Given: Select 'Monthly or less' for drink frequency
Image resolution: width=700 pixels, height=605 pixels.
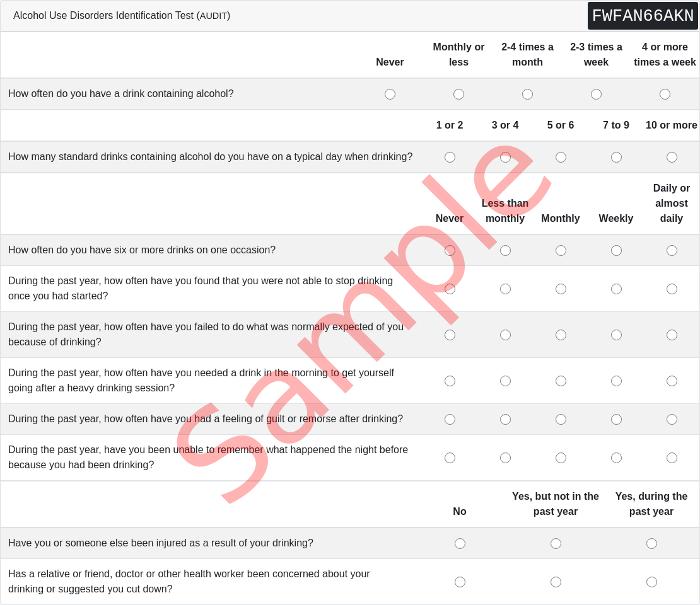Looking at the screenshot, I should (458, 94).
